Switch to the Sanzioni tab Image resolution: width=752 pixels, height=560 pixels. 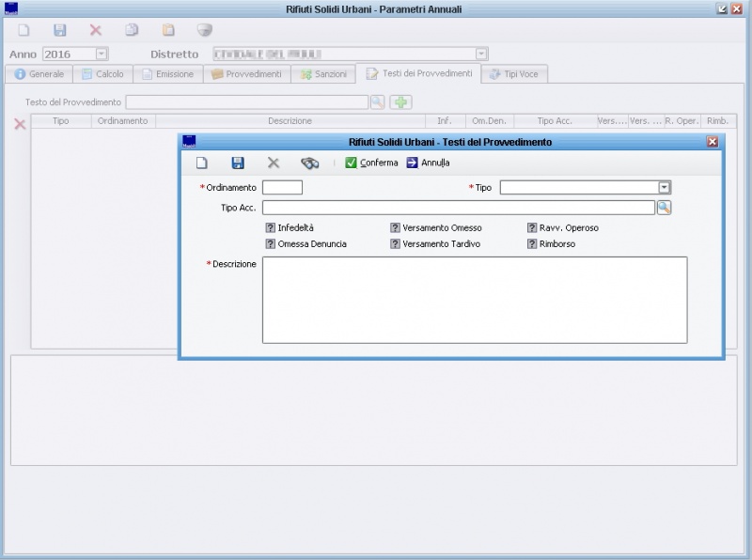click(x=324, y=74)
